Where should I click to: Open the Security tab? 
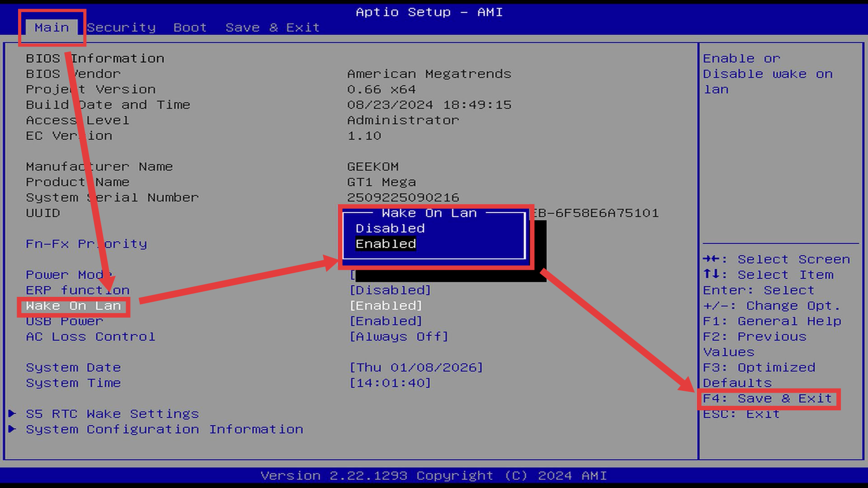click(121, 28)
